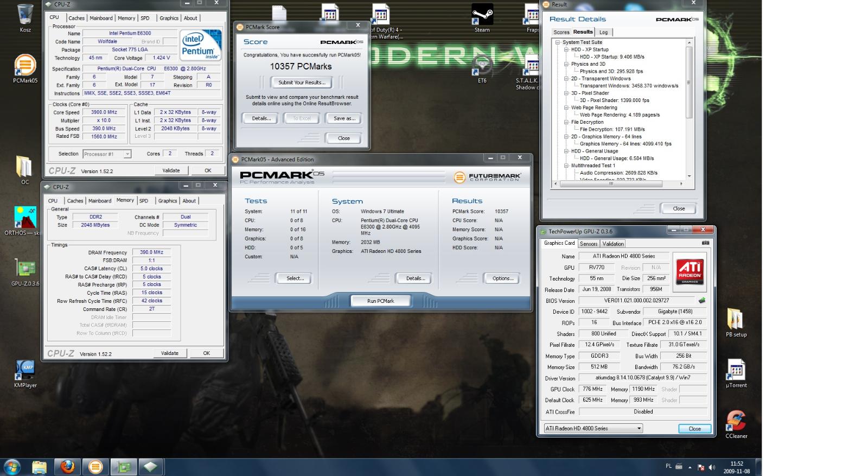Activate the PCMark05 taskbar button

point(95,467)
